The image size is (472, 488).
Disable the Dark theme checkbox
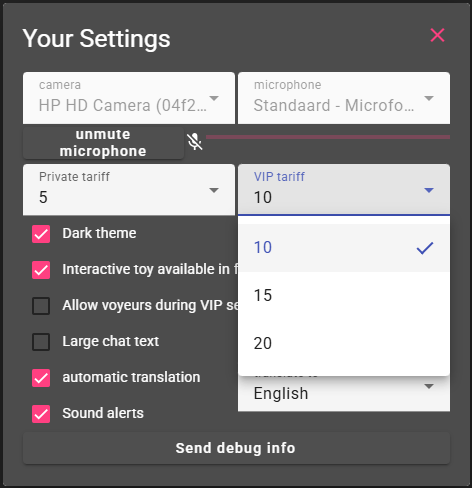41,234
